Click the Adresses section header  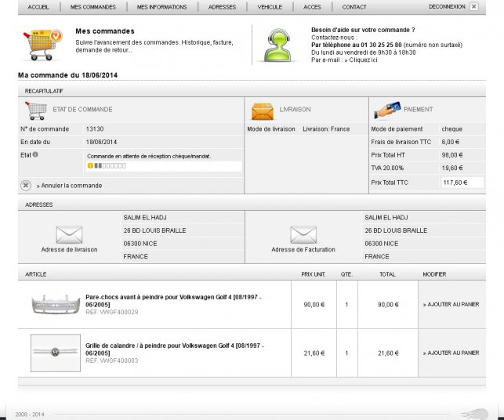(x=39, y=205)
